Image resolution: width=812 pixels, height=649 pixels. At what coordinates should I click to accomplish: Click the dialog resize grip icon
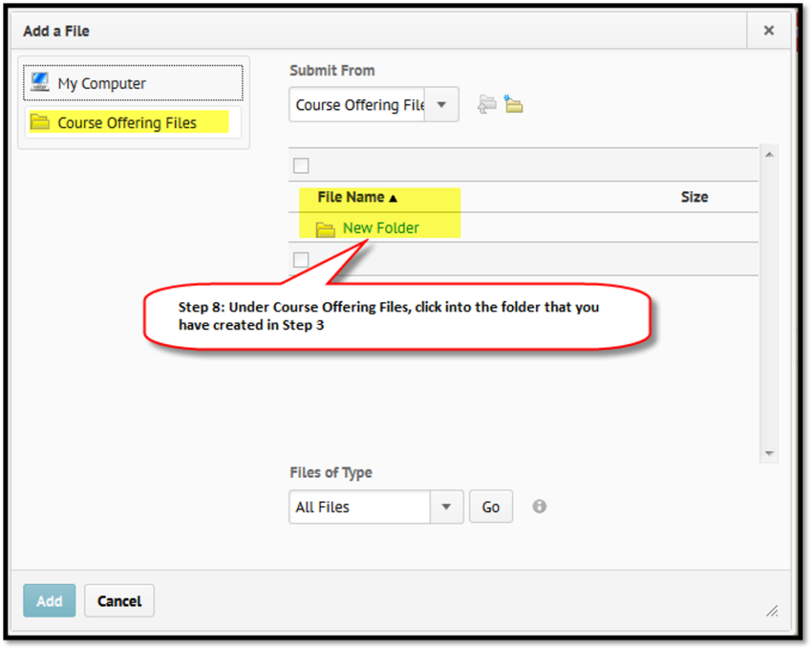[772, 611]
